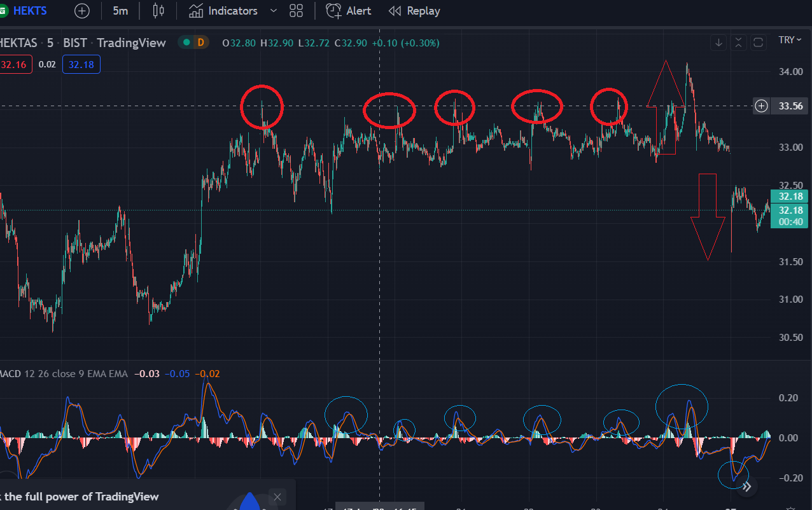The width and height of the screenshot is (812, 510).
Task: Open the TRY currency dropdown
Action: pyautogui.click(x=790, y=40)
